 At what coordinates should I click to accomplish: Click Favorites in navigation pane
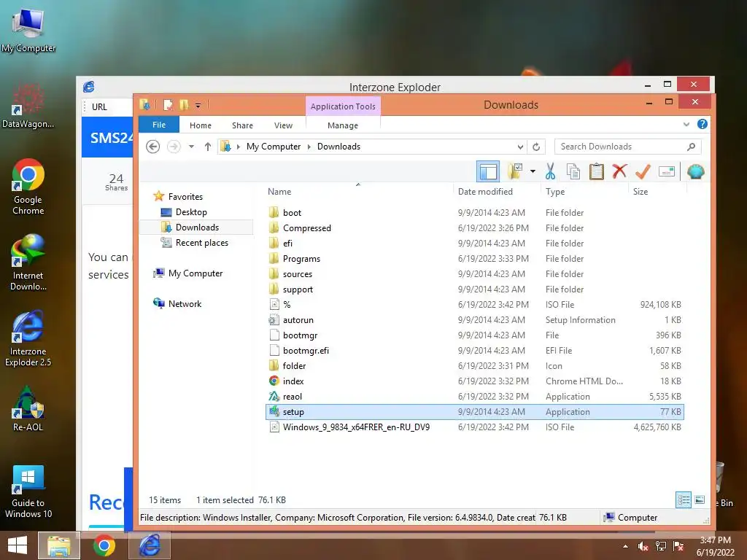pos(185,197)
